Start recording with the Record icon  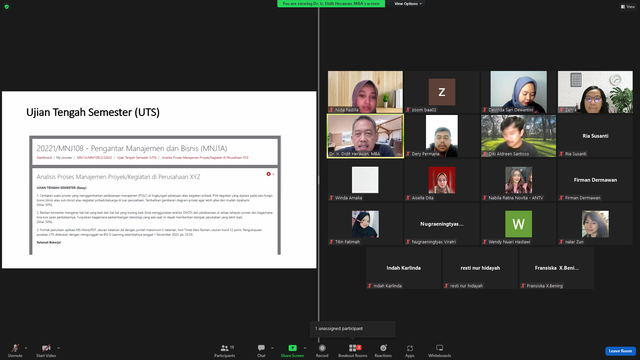[x=322, y=348]
